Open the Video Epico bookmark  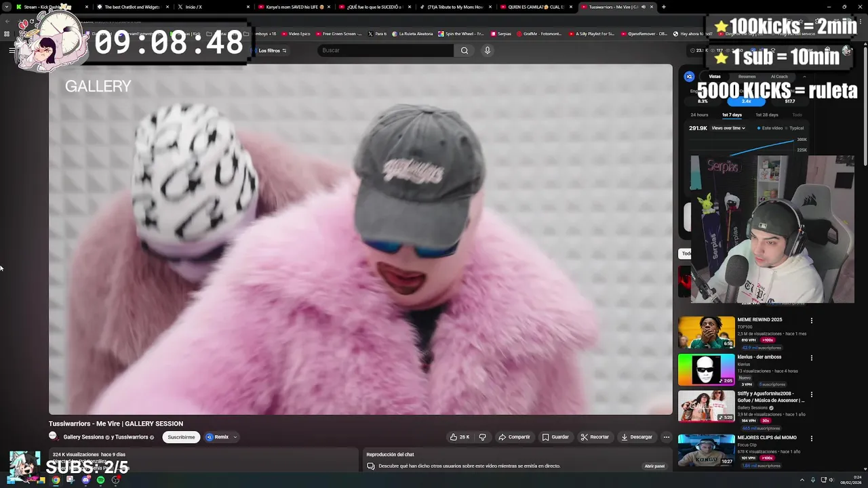(296, 33)
